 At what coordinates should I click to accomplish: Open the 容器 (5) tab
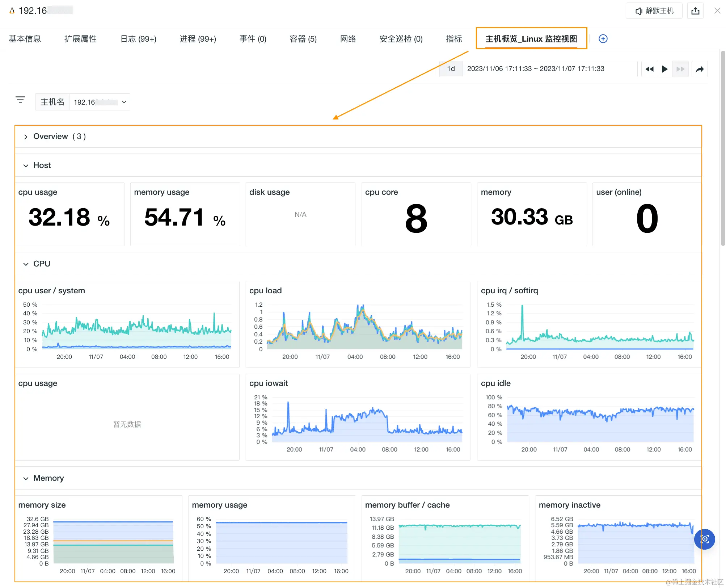click(x=303, y=39)
